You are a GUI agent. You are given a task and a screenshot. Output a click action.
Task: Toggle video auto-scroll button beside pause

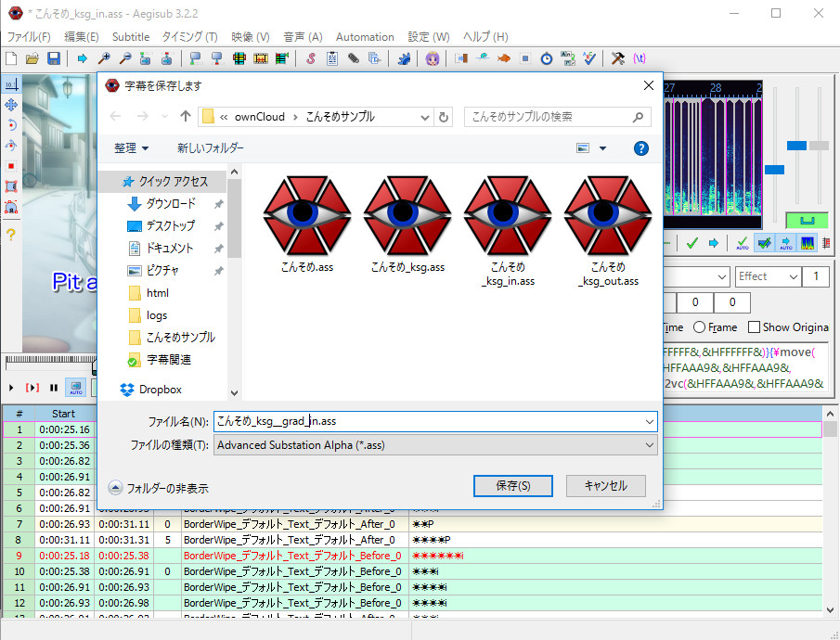point(75,387)
